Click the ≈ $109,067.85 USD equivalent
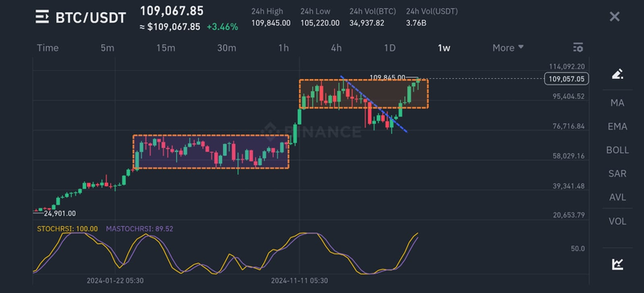644x293 pixels. (170, 27)
